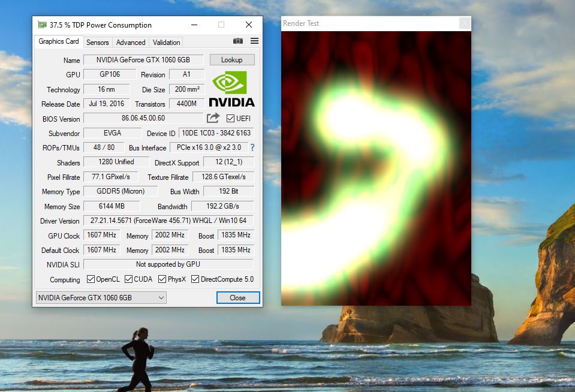This screenshot has height=392, width=575.
Task: Close the Render Test window
Action: coord(465,23)
